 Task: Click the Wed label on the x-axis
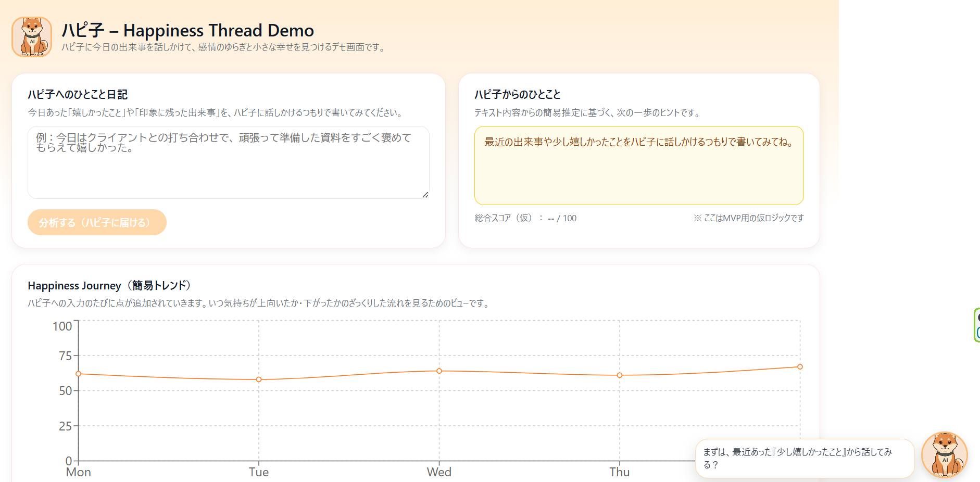point(439,472)
